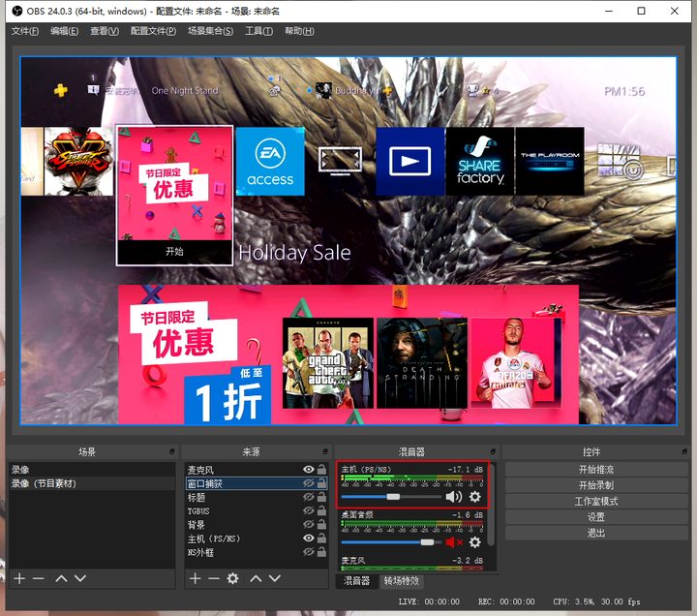
Task: Click the 开始推流 button
Action: (596, 469)
